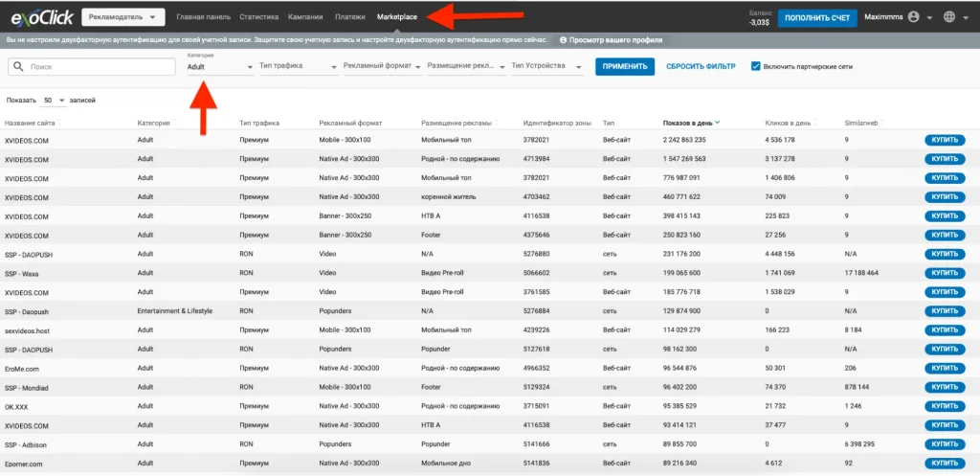Buy the OK.XXX Native Ad placement
The height and width of the screenshot is (476, 980).
[x=945, y=407]
